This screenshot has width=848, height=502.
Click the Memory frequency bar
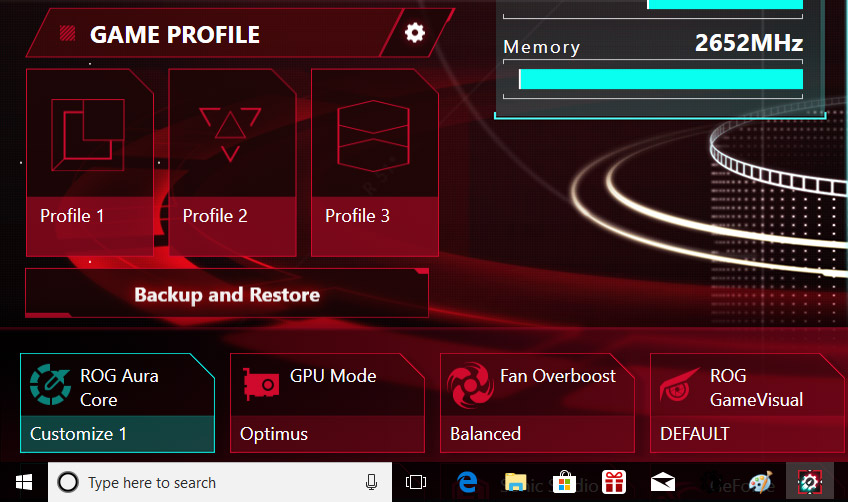coord(660,79)
